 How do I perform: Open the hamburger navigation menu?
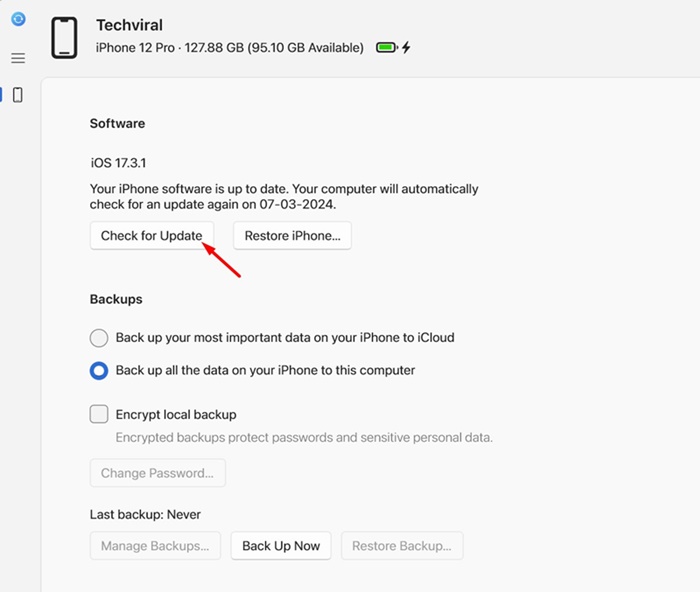point(18,58)
